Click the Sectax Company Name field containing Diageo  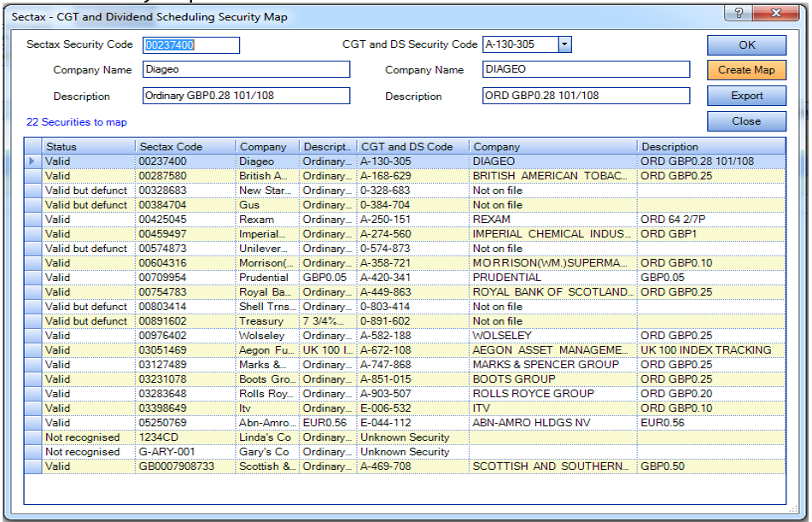click(x=247, y=69)
